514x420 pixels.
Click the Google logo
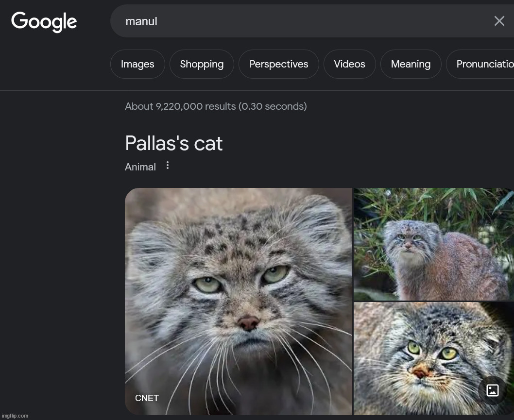pos(44,21)
